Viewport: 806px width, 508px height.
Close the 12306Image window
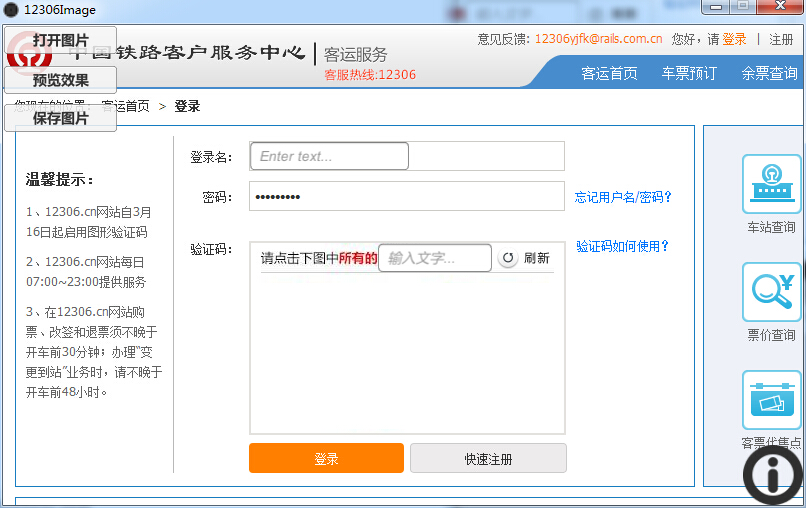pos(780,7)
